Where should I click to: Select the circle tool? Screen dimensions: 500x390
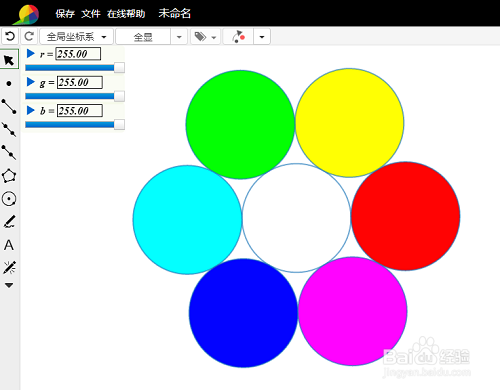pyautogui.click(x=9, y=199)
